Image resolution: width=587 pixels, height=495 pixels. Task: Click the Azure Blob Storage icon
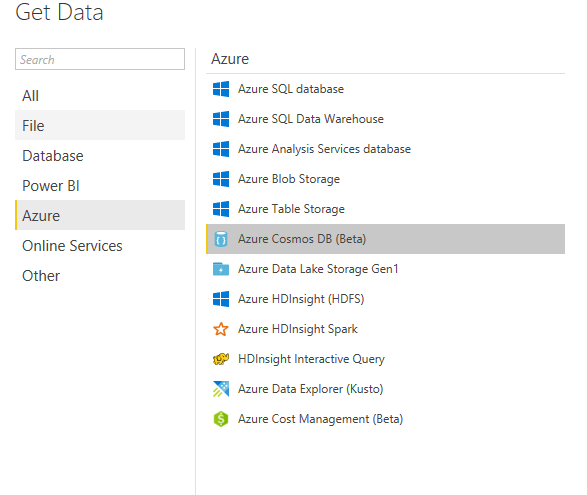[221, 179]
